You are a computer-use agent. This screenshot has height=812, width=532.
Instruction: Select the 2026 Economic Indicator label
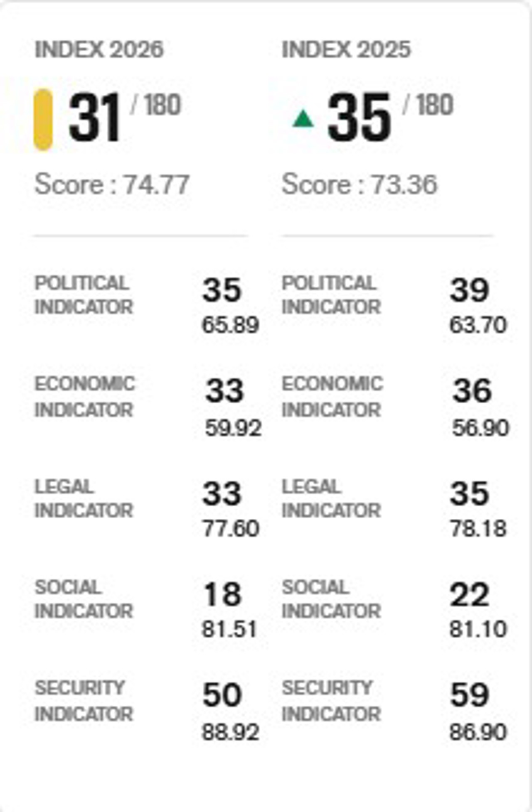pyautogui.click(x=84, y=397)
